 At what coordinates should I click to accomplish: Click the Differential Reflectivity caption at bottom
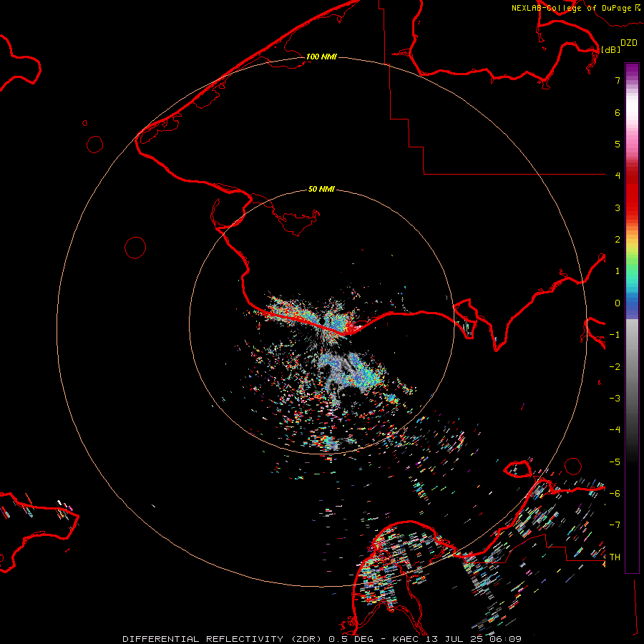322,639
